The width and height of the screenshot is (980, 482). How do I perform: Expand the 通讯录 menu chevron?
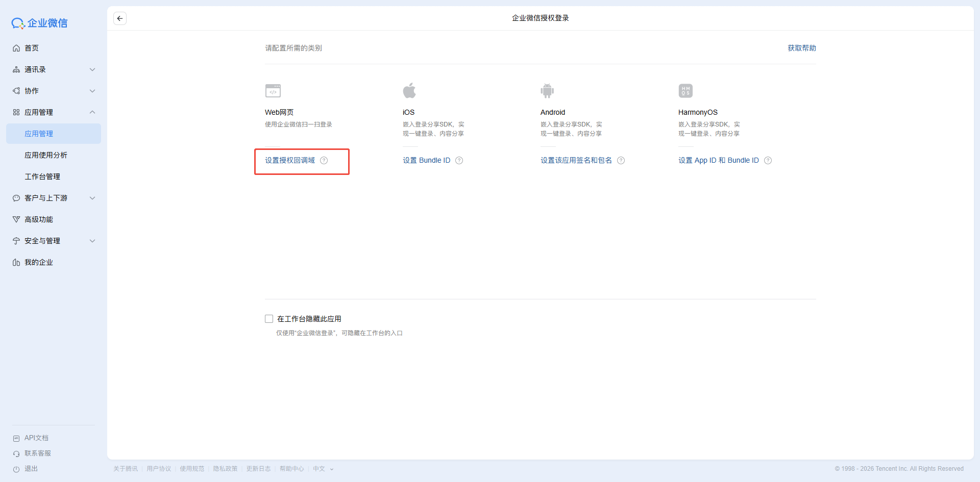click(x=92, y=69)
